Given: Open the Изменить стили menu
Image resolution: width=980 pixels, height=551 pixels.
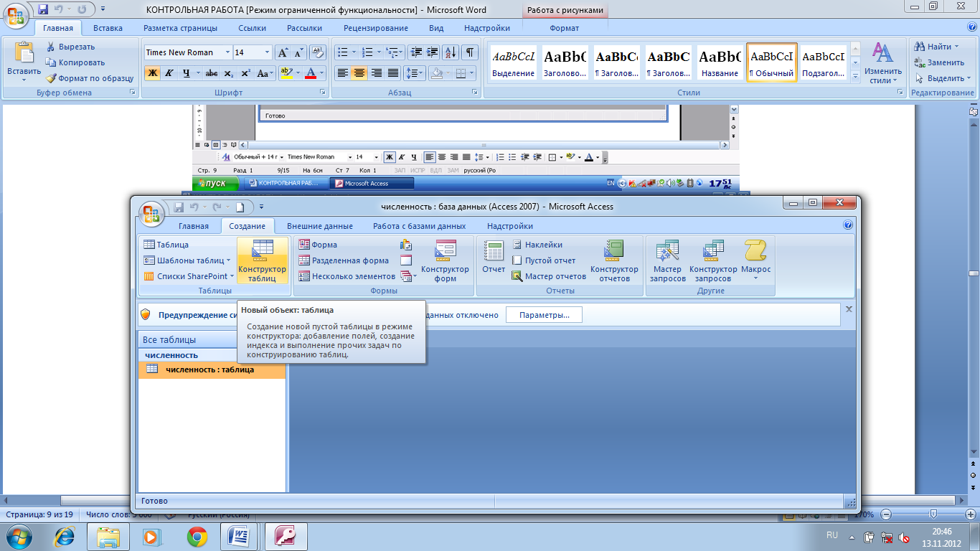Looking at the screenshot, I should pos(882,63).
